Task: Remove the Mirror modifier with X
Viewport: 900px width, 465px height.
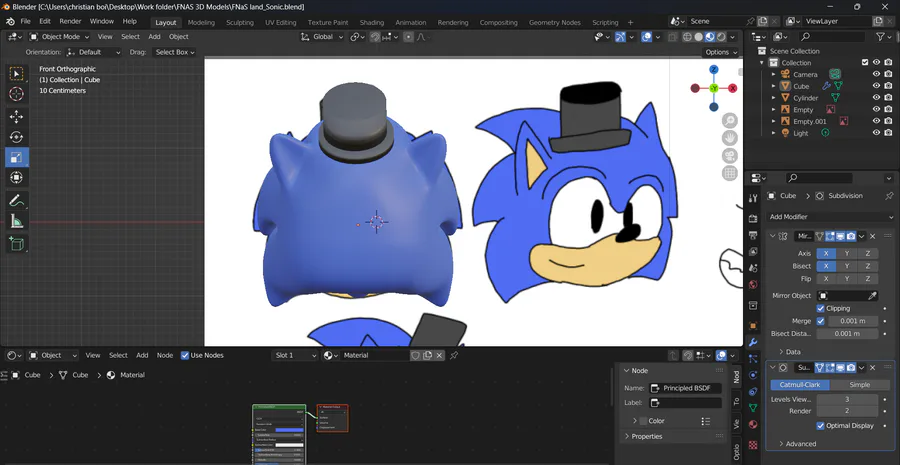Action: click(872, 236)
